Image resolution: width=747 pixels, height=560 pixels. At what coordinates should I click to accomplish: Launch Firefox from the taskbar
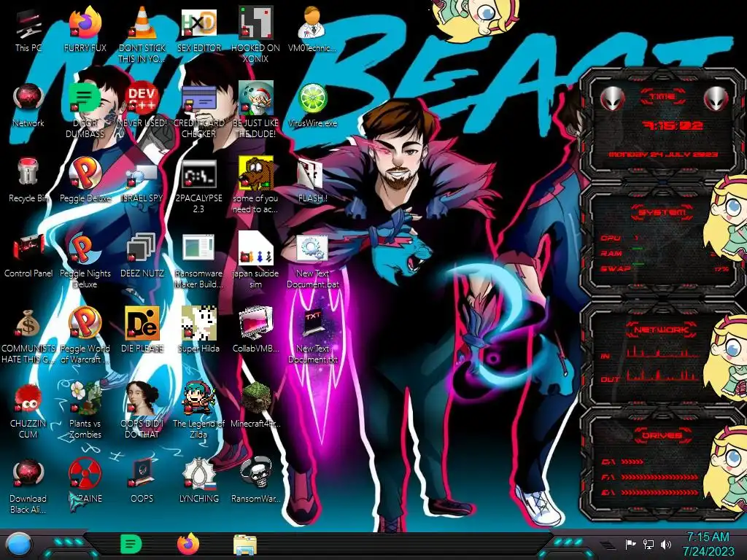[188, 544]
